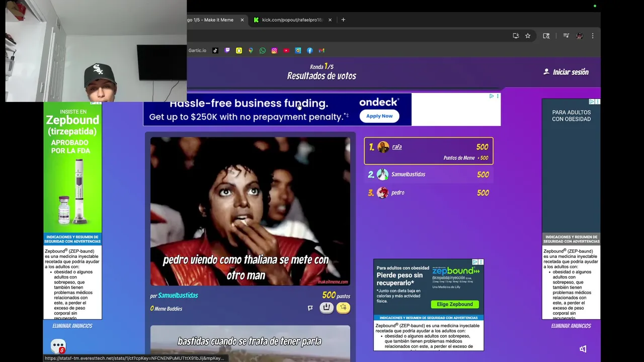This screenshot has height=362, width=644.
Task: Open the Chrome three-dot menu
Action: pos(593,36)
